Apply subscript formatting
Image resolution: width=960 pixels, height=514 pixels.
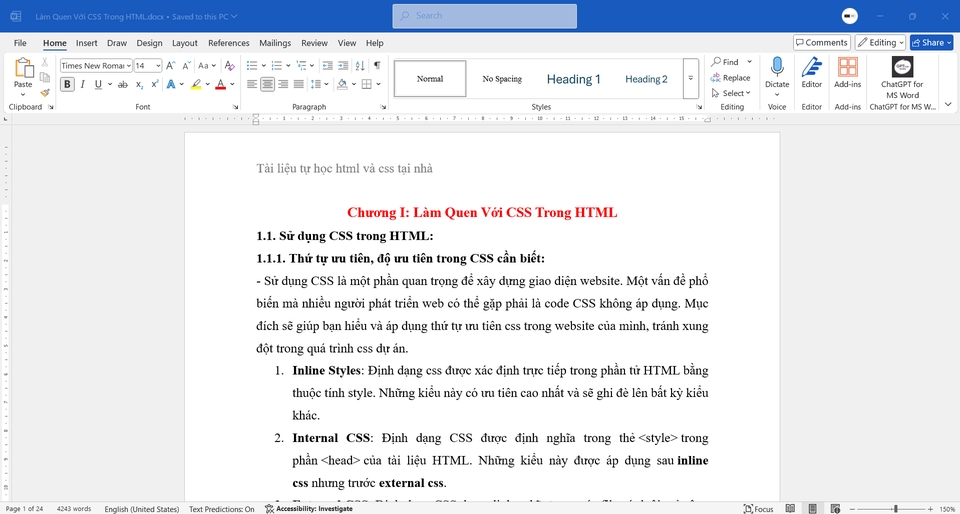[140, 84]
